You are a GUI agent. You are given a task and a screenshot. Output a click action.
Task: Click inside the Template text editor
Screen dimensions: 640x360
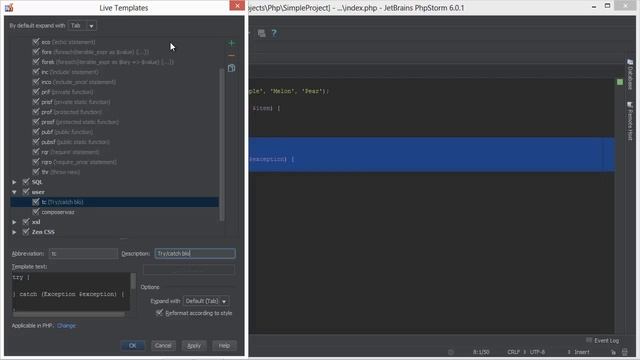pyautogui.click(x=71, y=292)
